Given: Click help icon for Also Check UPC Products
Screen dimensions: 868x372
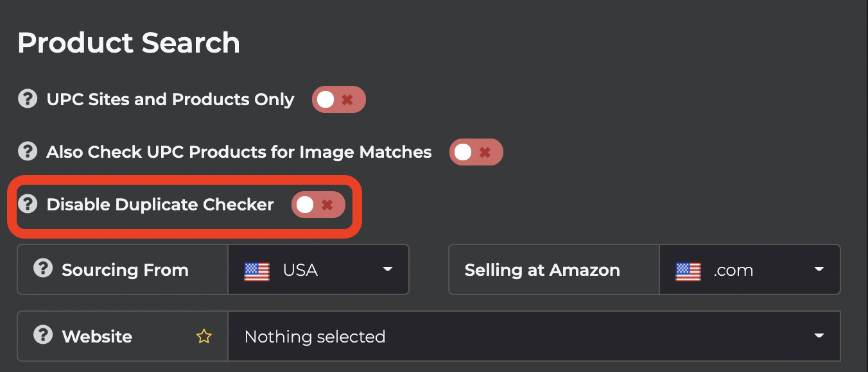Looking at the screenshot, I should click(27, 152).
